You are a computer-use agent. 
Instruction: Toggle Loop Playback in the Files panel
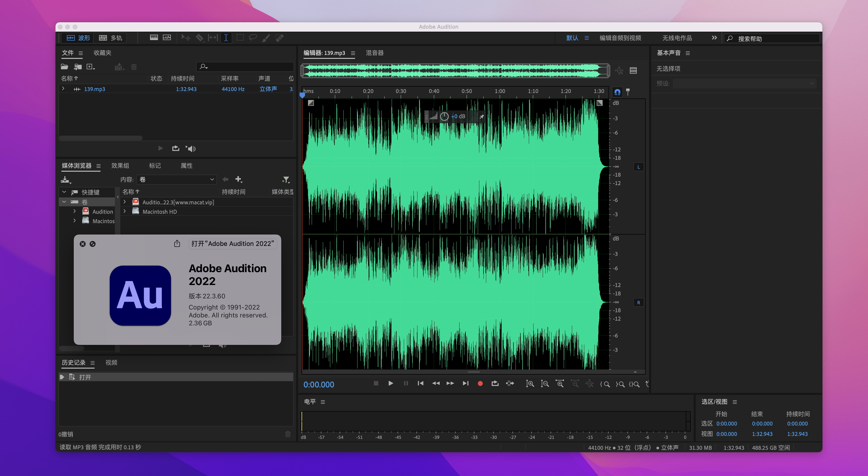pyautogui.click(x=176, y=148)
